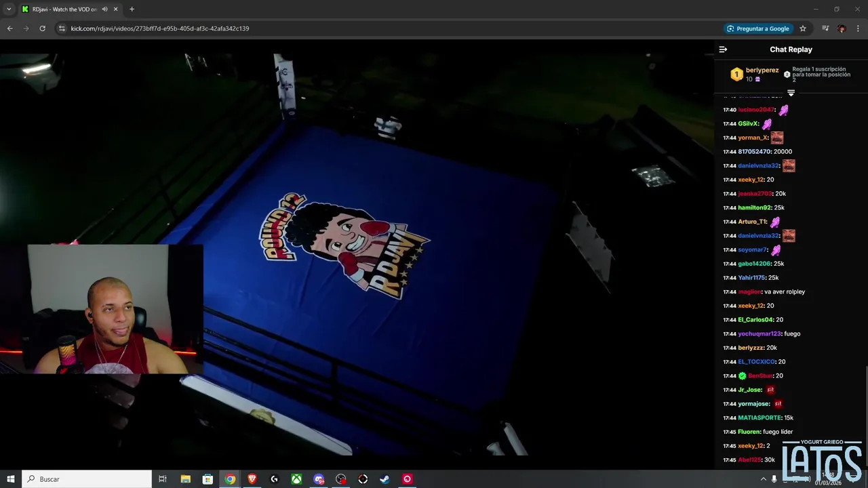Click BenStun's verified badge icon

742,376
